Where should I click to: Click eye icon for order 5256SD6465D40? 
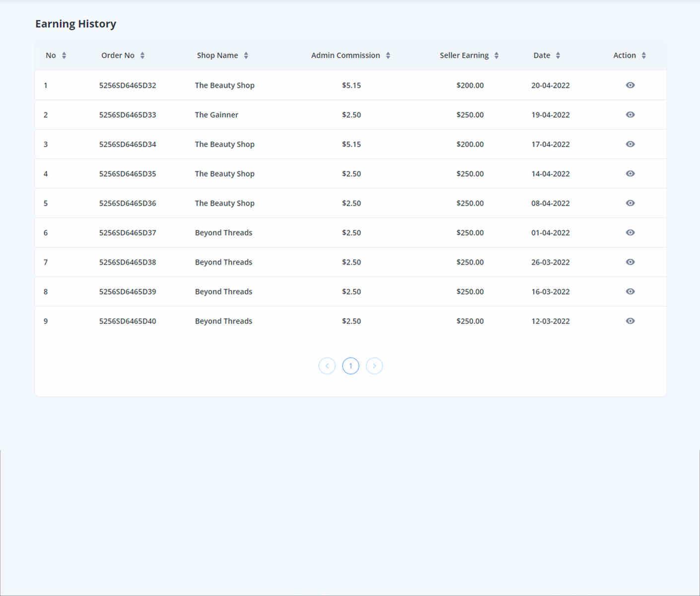(x=630, y=321)
